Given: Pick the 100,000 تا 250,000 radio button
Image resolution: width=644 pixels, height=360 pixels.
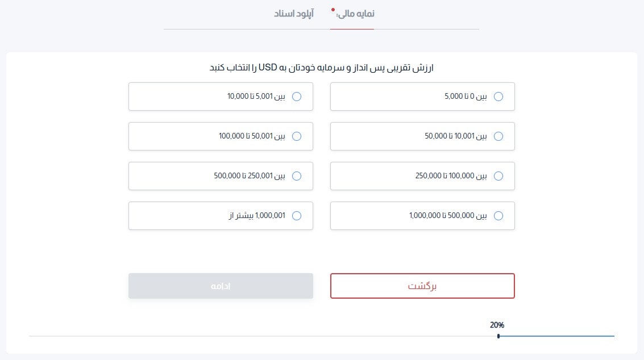Looking at the screenshot, I should pos(499,176).
